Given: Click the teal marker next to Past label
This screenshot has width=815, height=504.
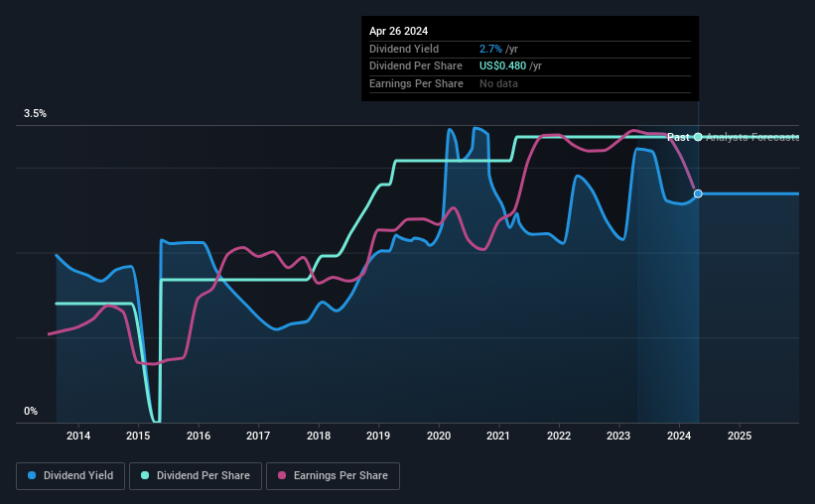Looking at the screenshot, I should pyautogui.click(x=698, y=137).
